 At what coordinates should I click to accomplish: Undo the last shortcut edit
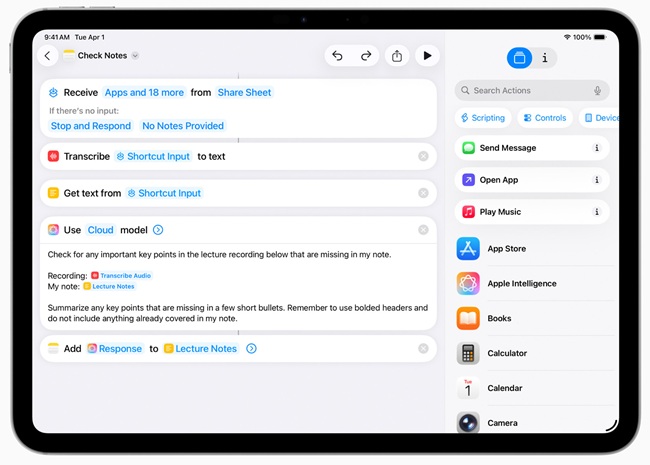[338, 56]
